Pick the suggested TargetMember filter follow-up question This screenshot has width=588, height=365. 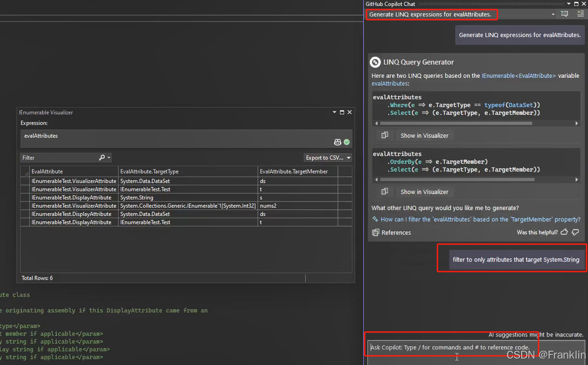tap(476, 219)
